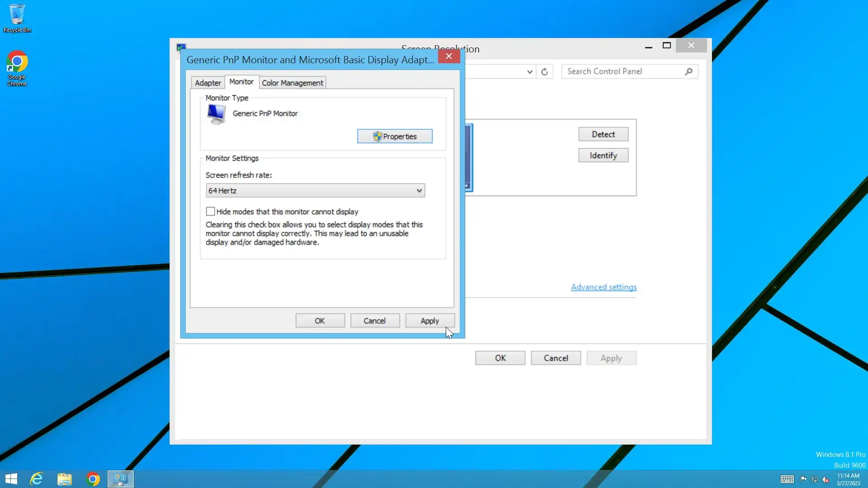Open the on-screen keyboard tray icon
The height and width of the screenshot is (488, 868).
point(787,479)
